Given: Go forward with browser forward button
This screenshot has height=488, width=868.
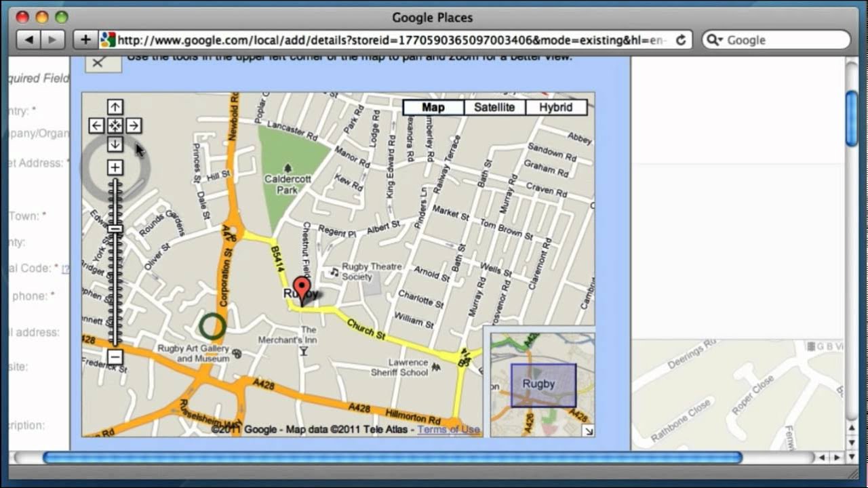Looking at the screenshot, I should pyautogui.click(x=52, y=39).
